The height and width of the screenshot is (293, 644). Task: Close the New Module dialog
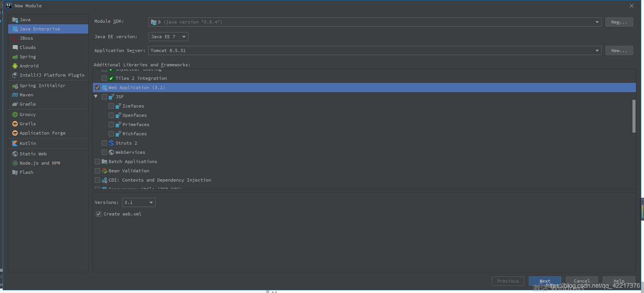(x=632, y=6)
